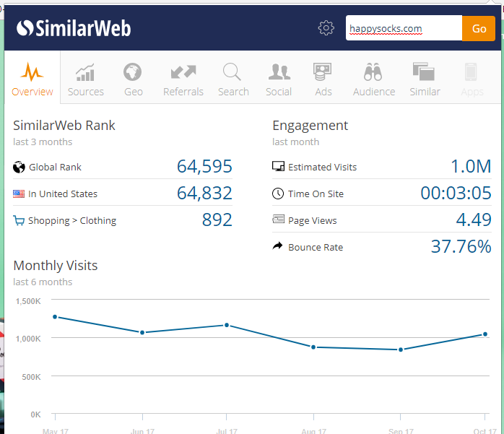The height and width of the screenshot is (434, 504).
Task: Switch to the Ads icon
Action: pyautogui.click(x=323, y=72)
